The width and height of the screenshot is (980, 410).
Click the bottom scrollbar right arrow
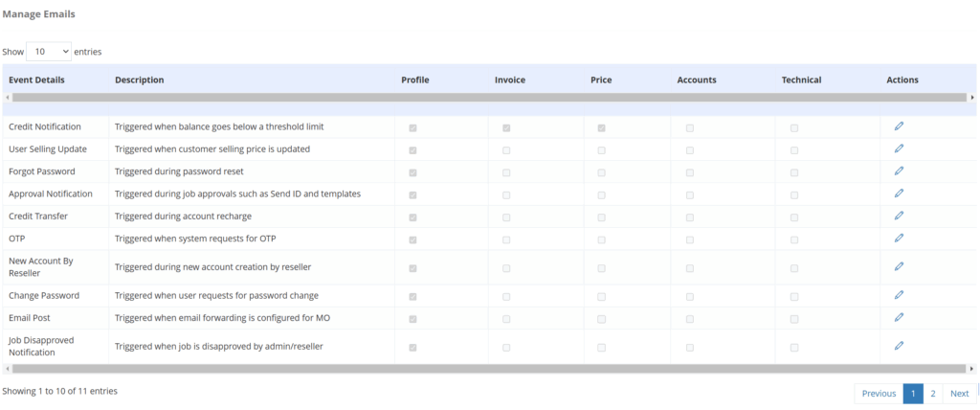coord(972,368)
